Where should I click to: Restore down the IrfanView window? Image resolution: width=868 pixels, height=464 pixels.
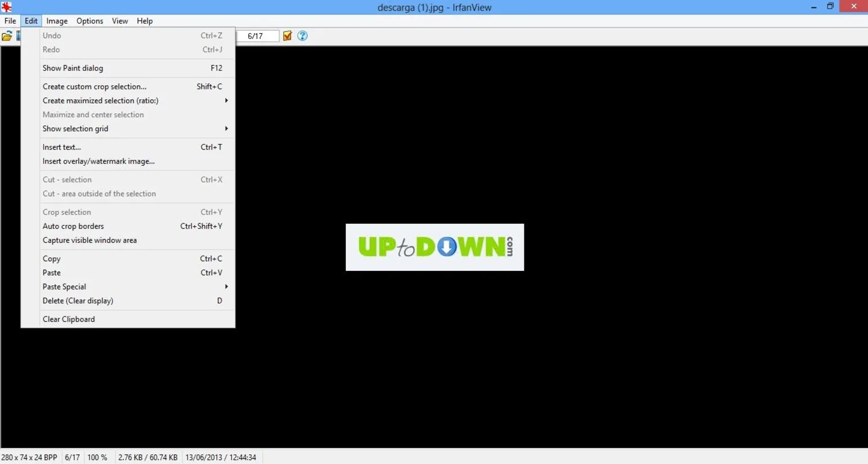click(x=830, y=6)
